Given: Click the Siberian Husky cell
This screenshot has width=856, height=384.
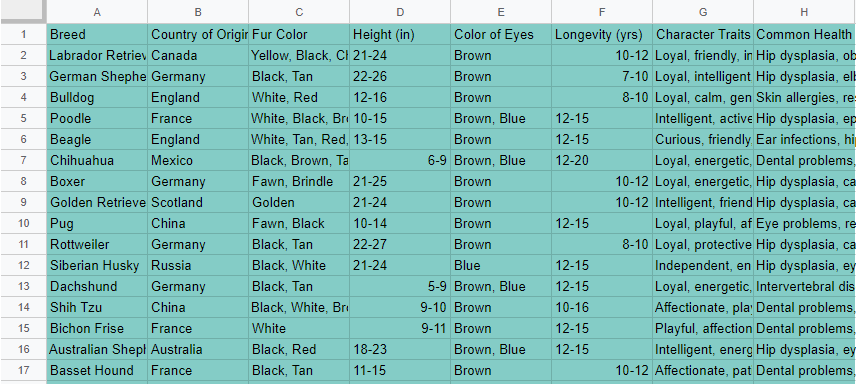Looking at the screenshot, I should (97, 265).
